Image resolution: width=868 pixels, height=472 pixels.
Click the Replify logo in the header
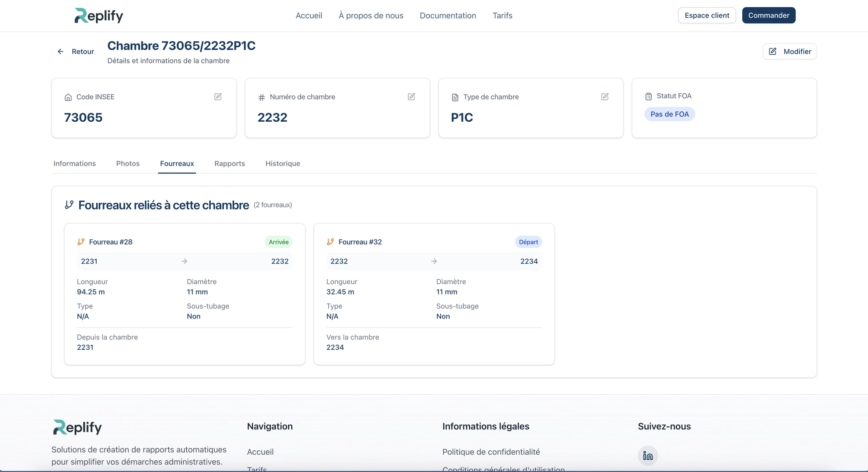click(x=99, y=15)
